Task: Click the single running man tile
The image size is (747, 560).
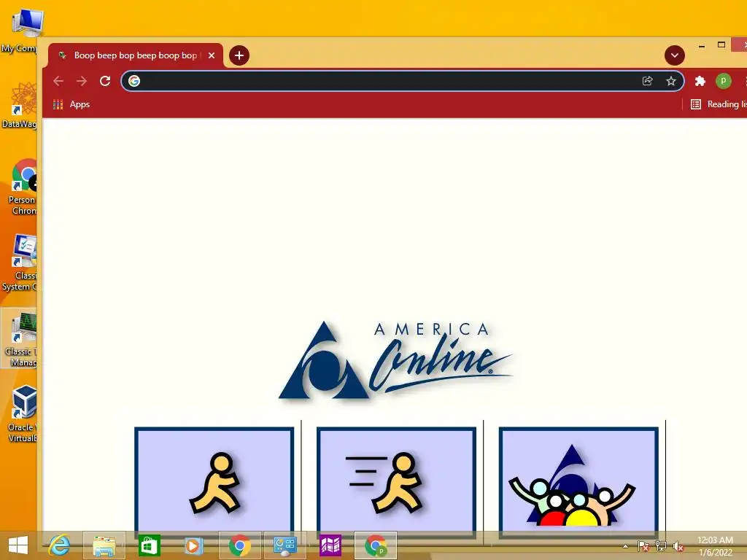Action: 214,483
